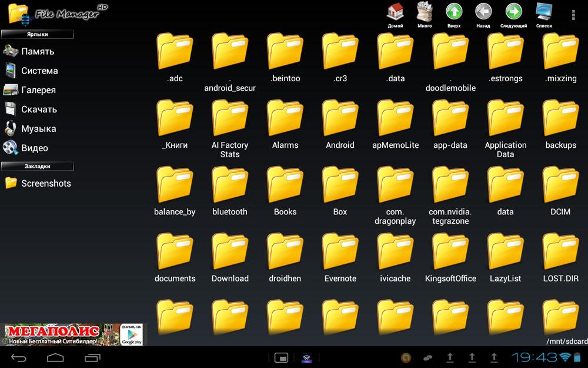The height and width of the screenshot is (368, 588).
Task: Open Память in the shortcuts sidebar
Action: (x=37, y=51)
